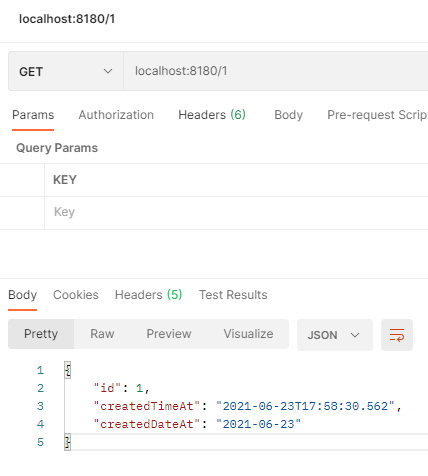The height and width of the screenshot is (476, 428).
Task: Select Preview response view
Action: 169,334
